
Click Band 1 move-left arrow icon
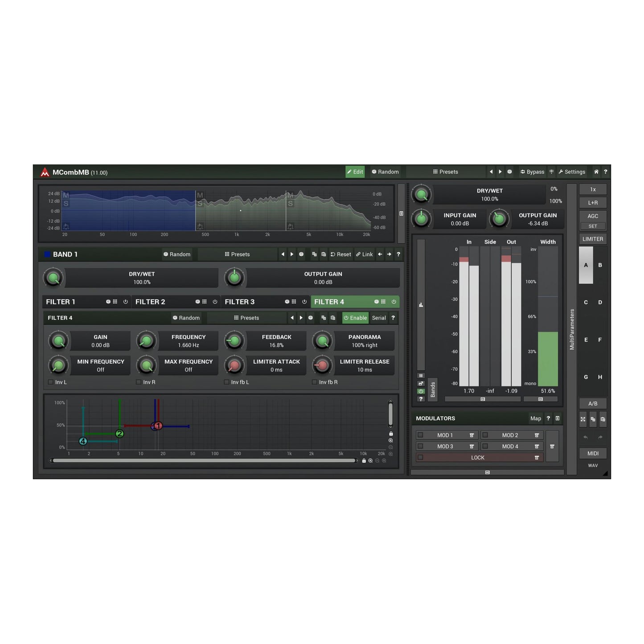point(380,254)
